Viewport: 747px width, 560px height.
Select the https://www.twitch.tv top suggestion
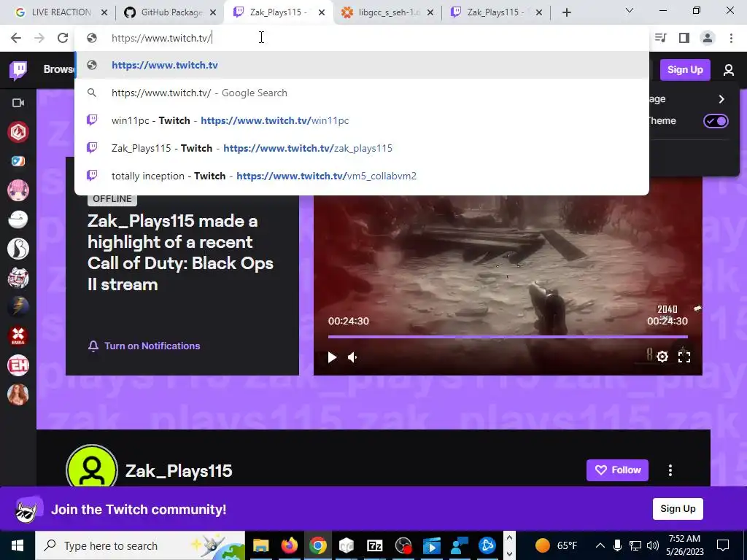pyautogui.click(x=362, y=65)
